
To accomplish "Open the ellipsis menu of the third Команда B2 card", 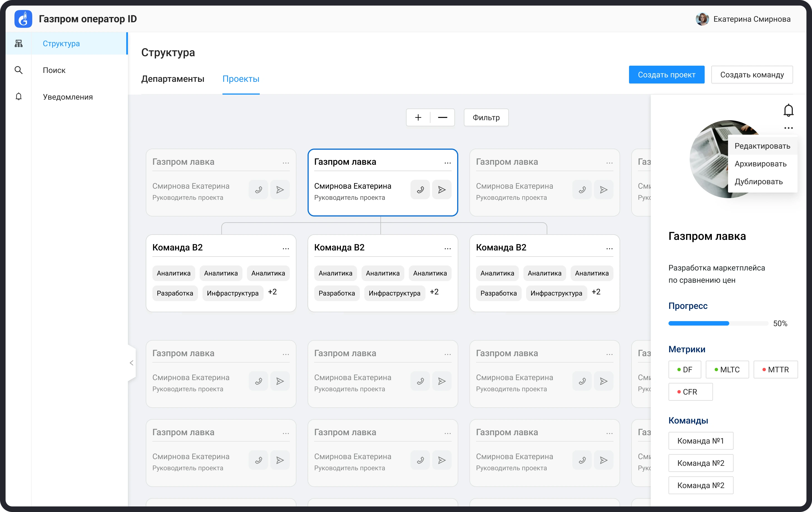I will [x=609, y=249].
